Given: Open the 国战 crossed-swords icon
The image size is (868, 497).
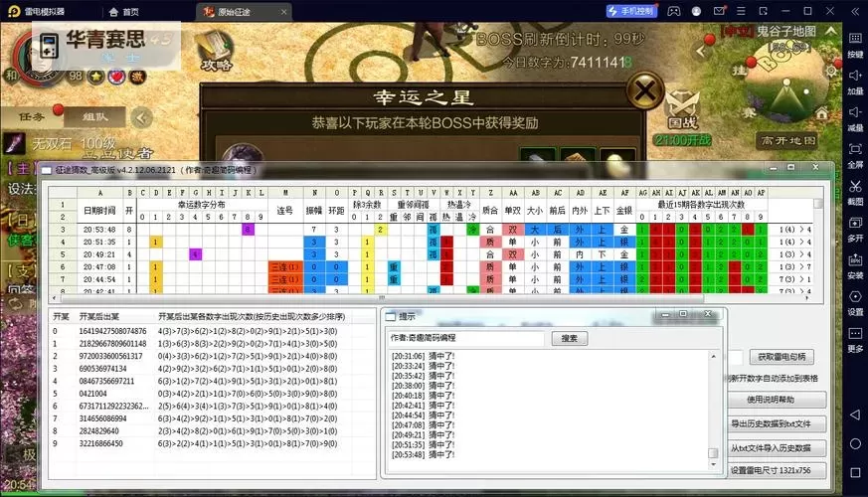Looking at the screenshot, I should (682, 109).
